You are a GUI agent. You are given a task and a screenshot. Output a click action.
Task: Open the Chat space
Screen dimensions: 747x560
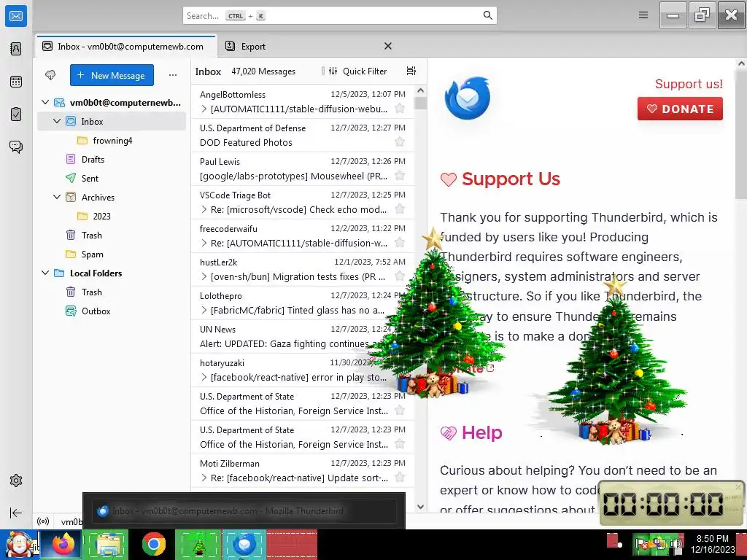(x=16, y=147)
